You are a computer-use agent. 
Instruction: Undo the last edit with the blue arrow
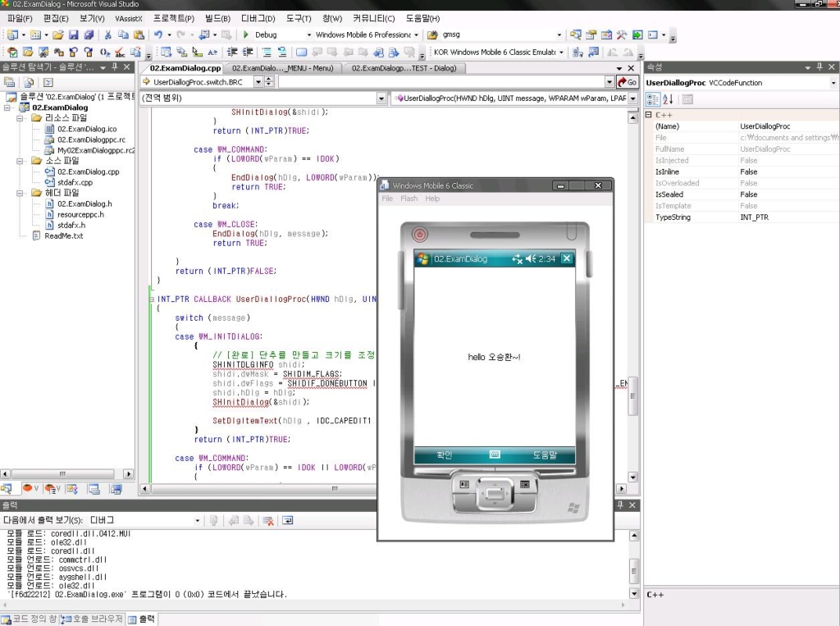pyautogui.click(x=158, y=34)
